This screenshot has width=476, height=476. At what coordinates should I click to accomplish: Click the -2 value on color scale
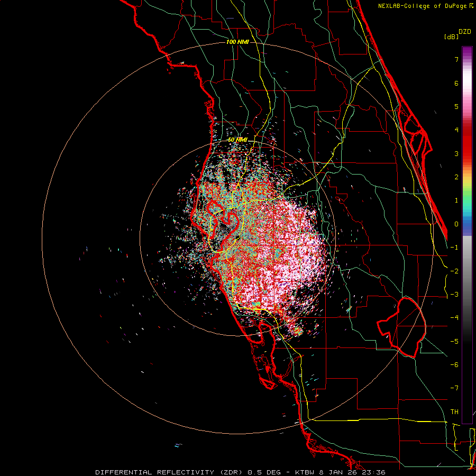click(454, 271)
